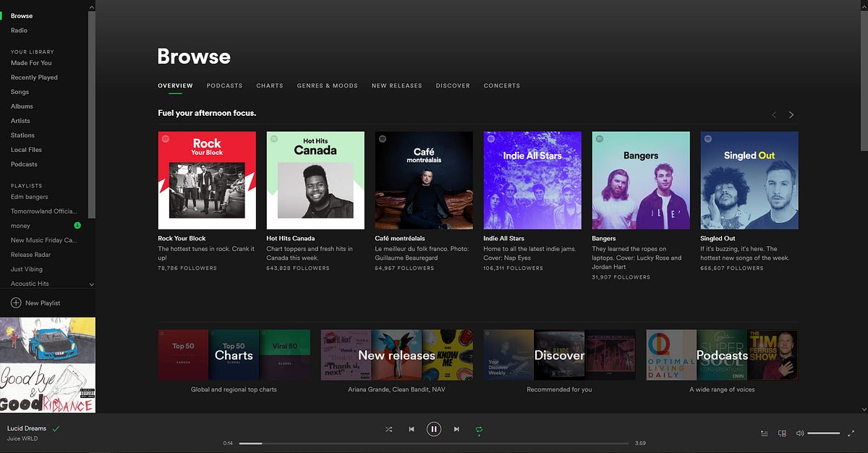Click the skip to next track icon
This screenshot has width=868, height=453.
coord(456,429)
